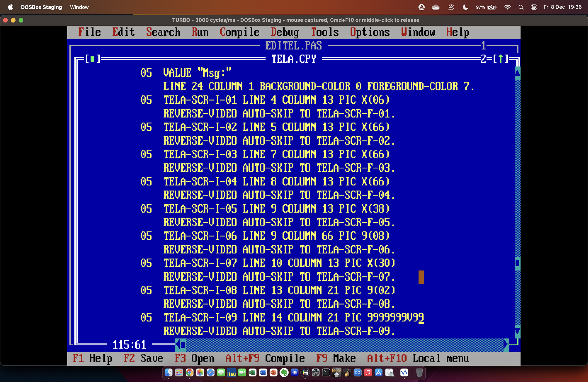Toggle Focus moon icon in menu bar
Viewport: 588px width, 382px height.
pos(465,7)
